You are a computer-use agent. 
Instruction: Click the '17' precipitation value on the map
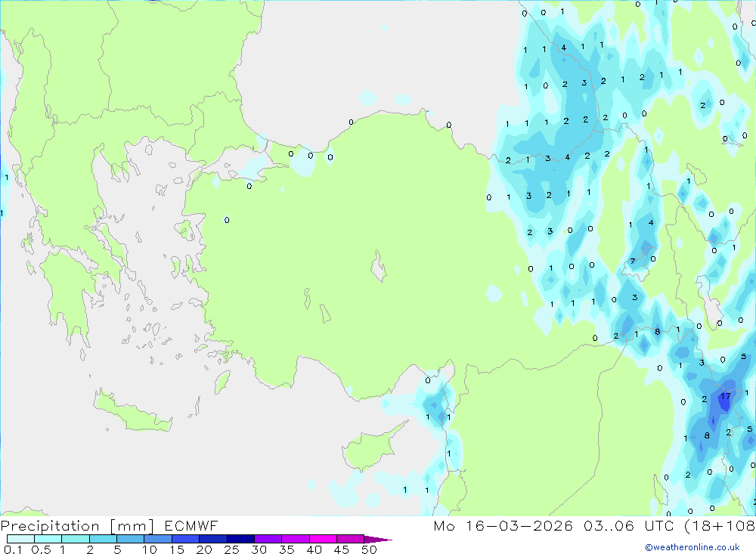click(x=726, y=396)
